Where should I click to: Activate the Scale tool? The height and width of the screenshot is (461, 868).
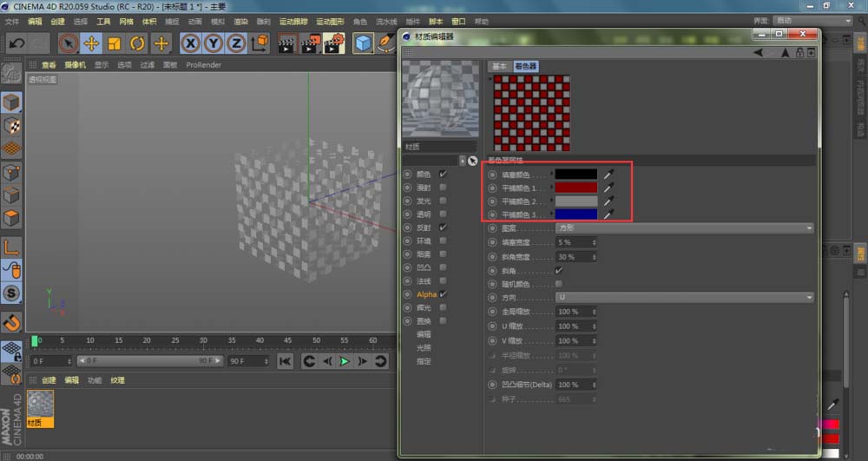click(x=115, y=43)
